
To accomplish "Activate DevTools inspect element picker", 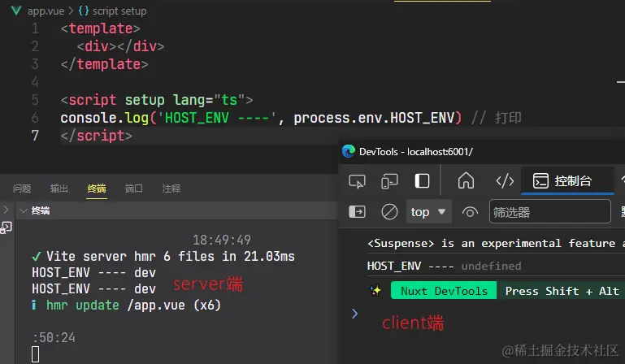I will click(x=357, y=181).
